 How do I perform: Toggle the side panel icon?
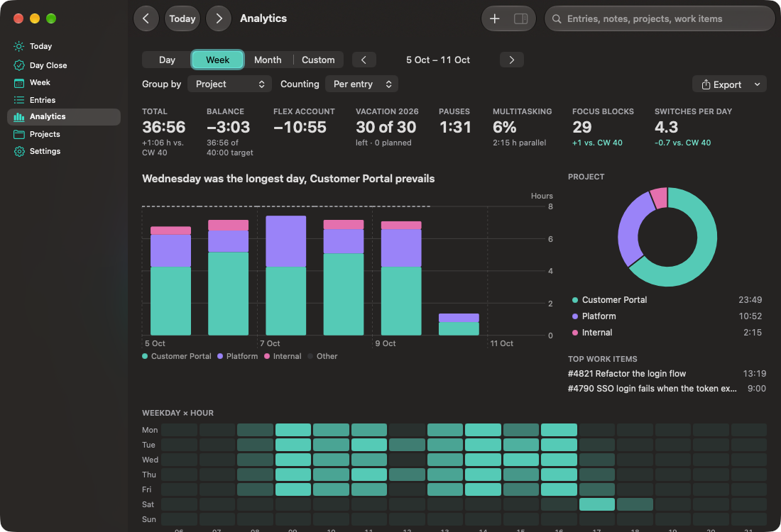coord(521,18)
